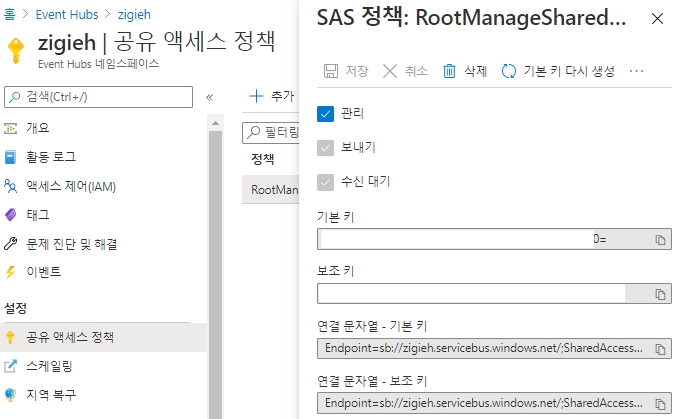The width and height of the screenshot is (680, 419).
Task: Toggle the 보내기 checkbox
Action: [x=325, y=148]
